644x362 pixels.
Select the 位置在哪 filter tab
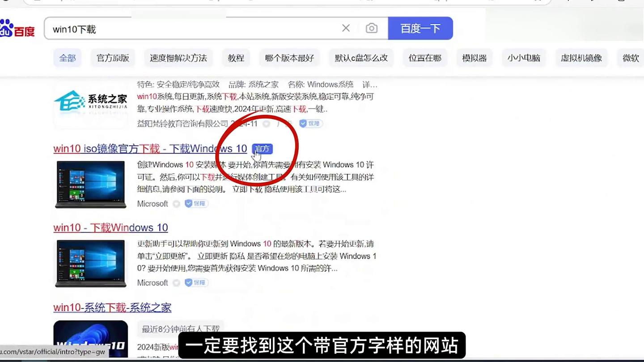click(425, 58)
